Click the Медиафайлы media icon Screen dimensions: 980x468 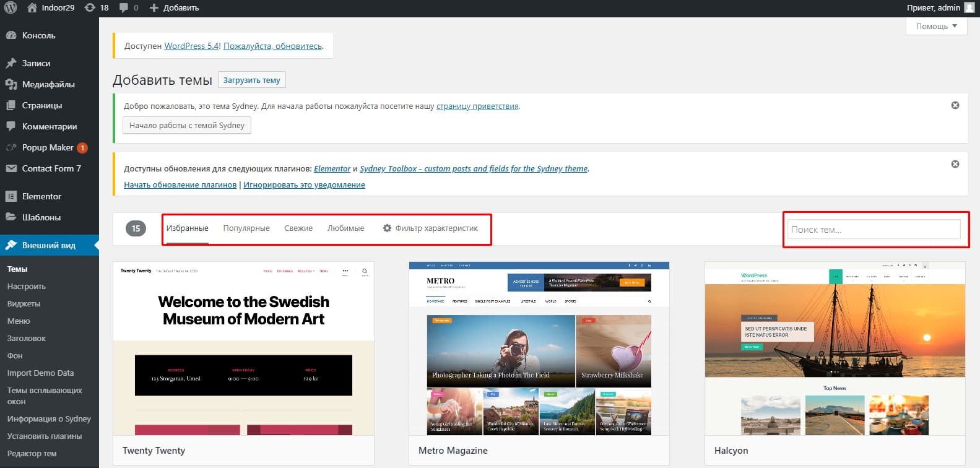click(11, 84)
